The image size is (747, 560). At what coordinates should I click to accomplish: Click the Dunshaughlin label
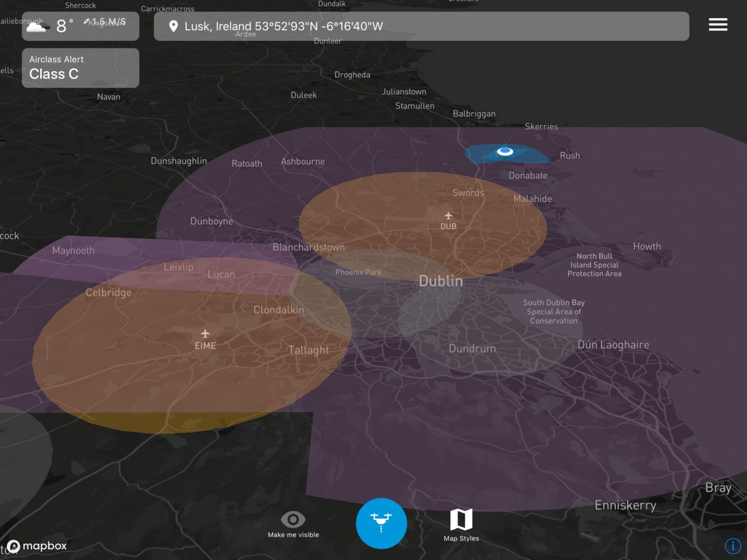point(179,161)
